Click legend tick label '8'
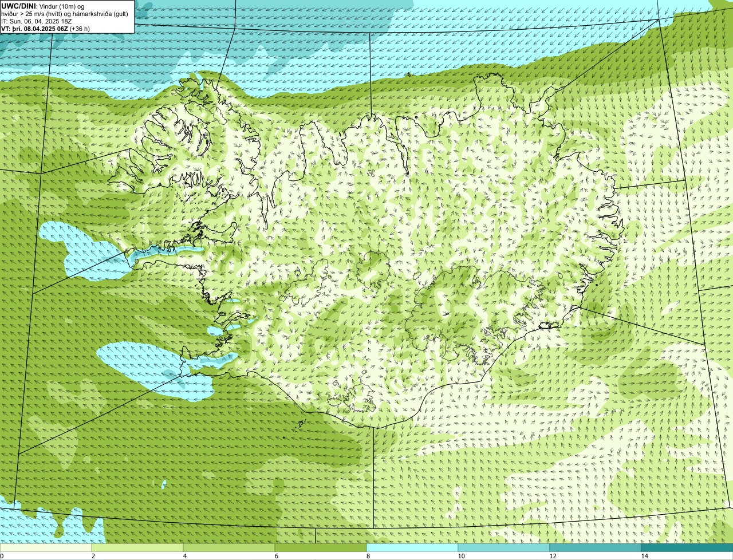Image resolution: width=733 pixels, height=560 pixels. [x=368, y=556]
